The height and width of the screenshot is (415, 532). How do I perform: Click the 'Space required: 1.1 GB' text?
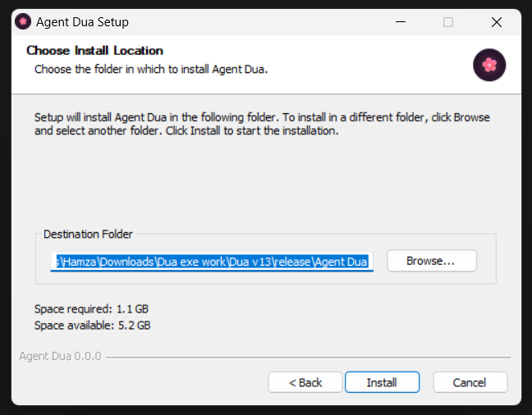91,309
